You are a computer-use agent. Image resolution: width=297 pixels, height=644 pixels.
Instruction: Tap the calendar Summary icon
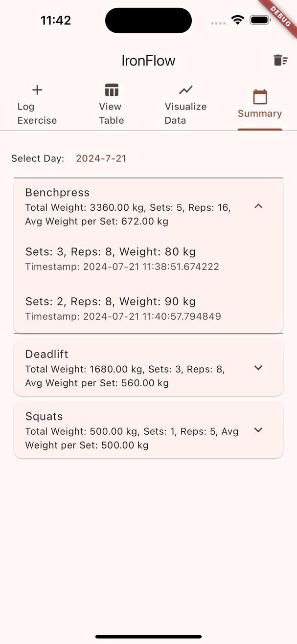click(x=260, y=97)
